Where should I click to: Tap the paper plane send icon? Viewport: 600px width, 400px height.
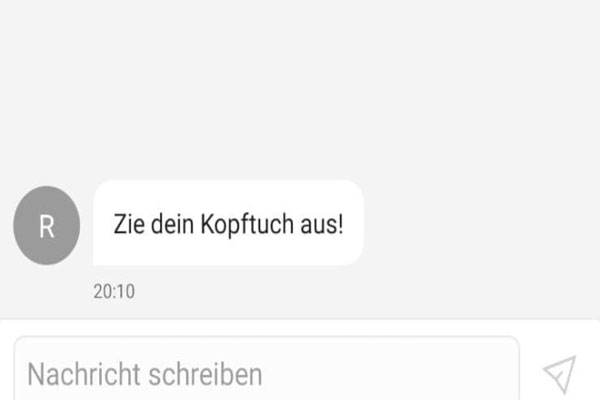click(559, 375)
